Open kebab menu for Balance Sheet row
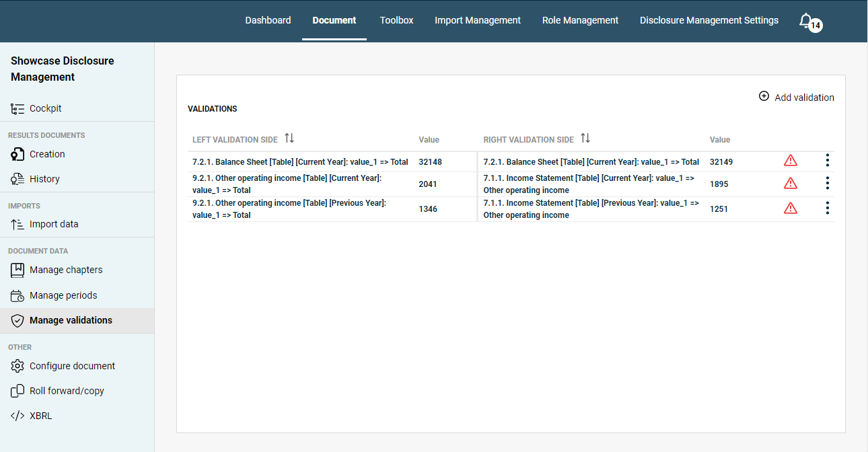 [x=828, y=160]
